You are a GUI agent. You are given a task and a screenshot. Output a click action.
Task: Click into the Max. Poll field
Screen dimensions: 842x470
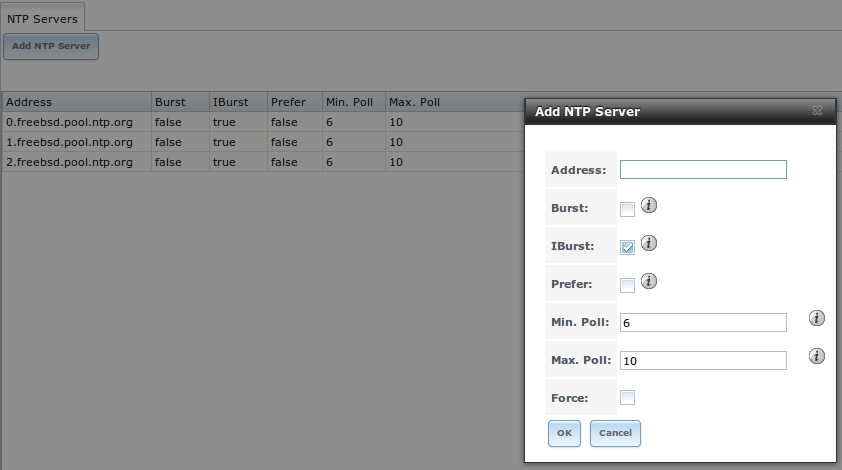703,360
